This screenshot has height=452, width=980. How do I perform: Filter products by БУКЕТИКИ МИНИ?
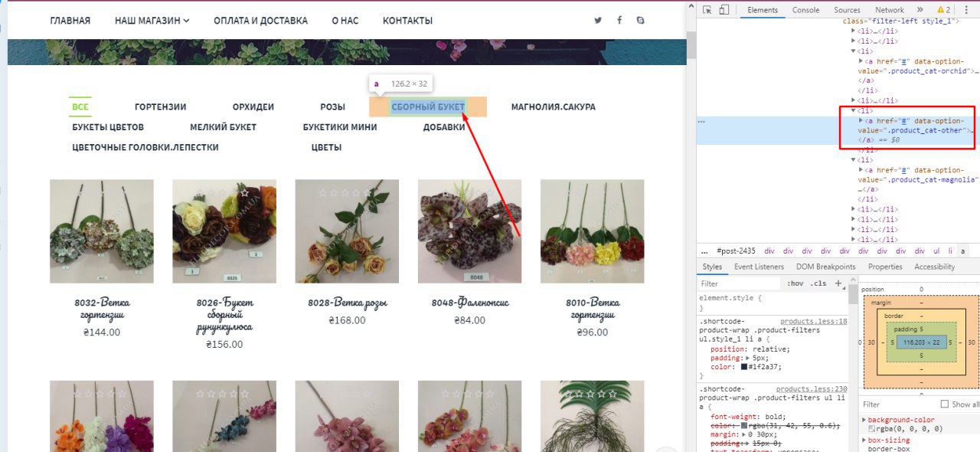(x=340, y=127)
